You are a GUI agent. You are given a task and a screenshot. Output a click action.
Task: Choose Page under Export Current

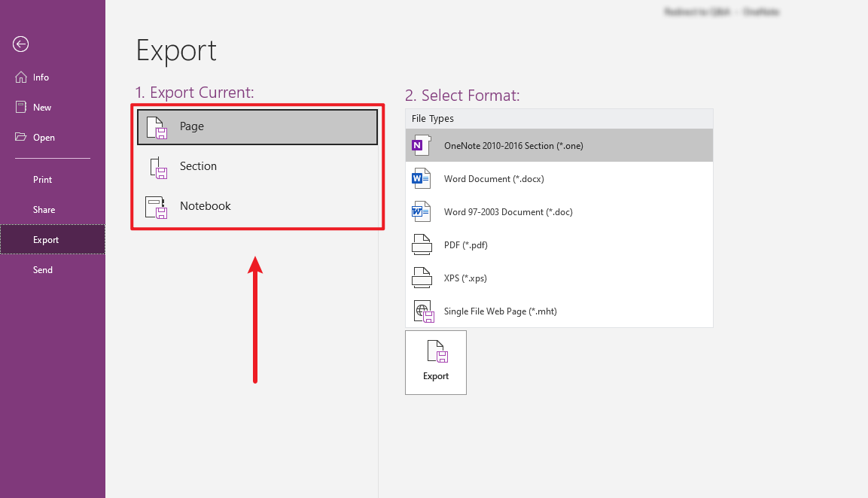257,126
